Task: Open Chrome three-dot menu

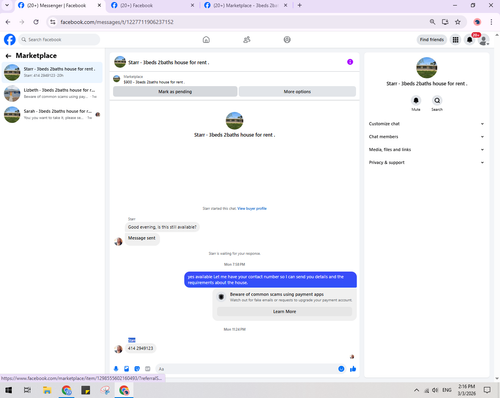Action: (491, 22)
